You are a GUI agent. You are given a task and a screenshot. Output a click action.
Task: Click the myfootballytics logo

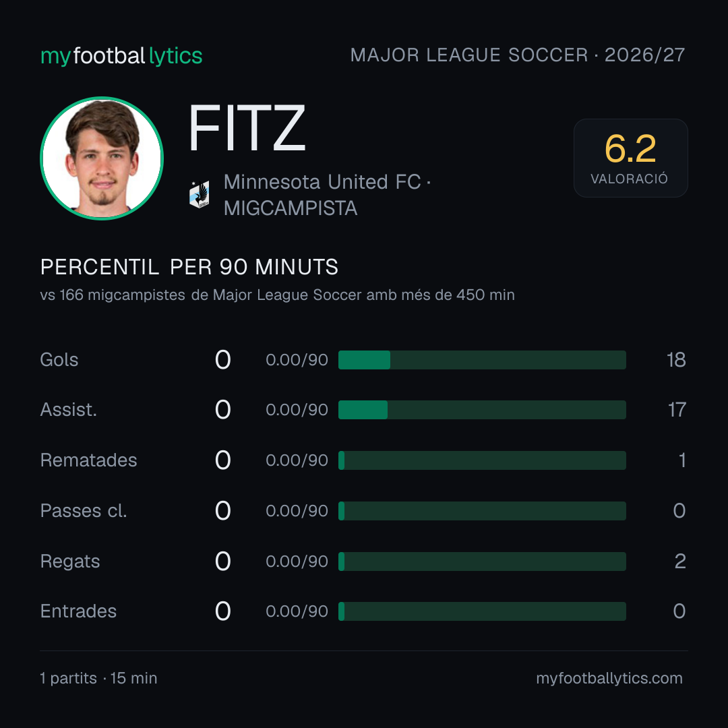point(121,56)
